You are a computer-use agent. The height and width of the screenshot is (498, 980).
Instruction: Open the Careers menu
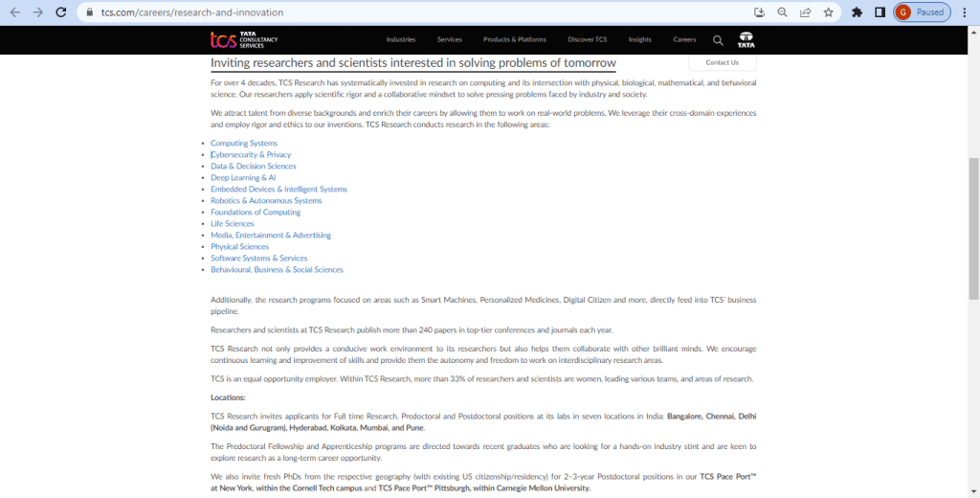(x=684, y=39)
